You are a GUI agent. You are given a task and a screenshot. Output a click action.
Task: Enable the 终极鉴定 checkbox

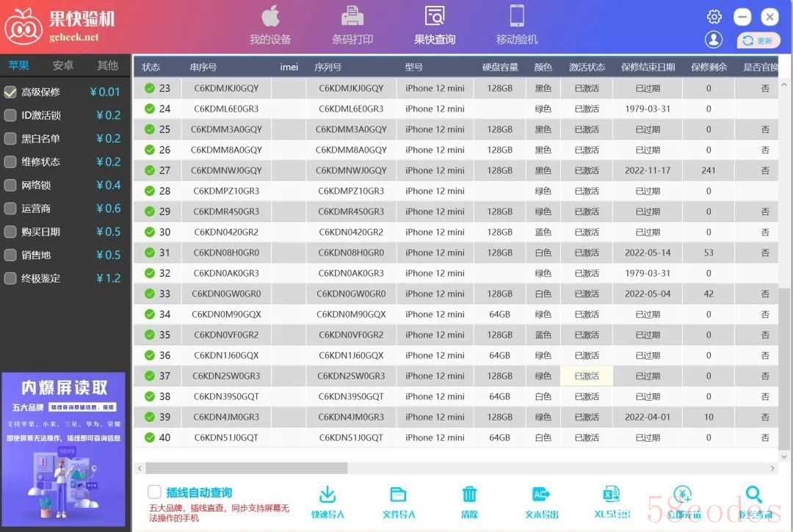[10, 278]
